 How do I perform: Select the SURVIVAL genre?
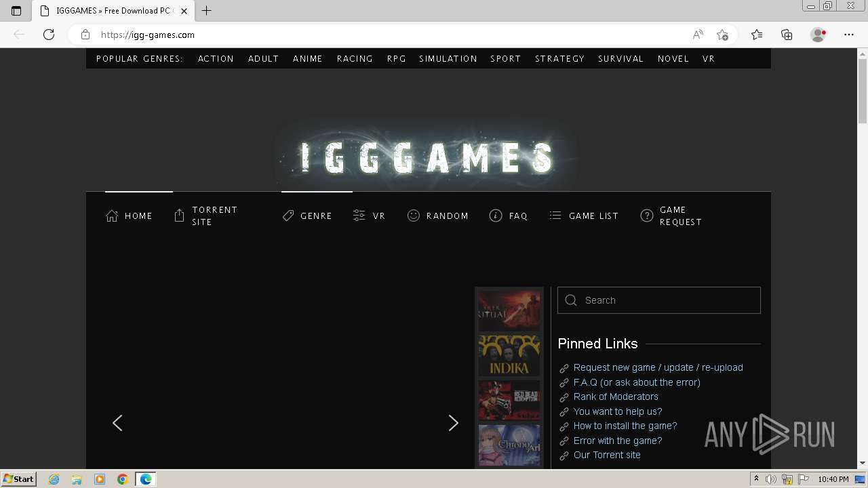pyautogui.click(x=620, y=58)
